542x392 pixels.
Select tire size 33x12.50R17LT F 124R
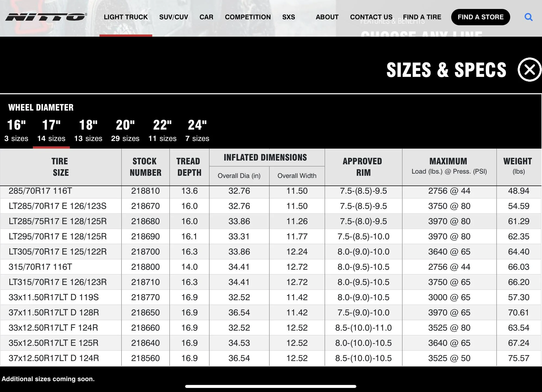(53, 328)
